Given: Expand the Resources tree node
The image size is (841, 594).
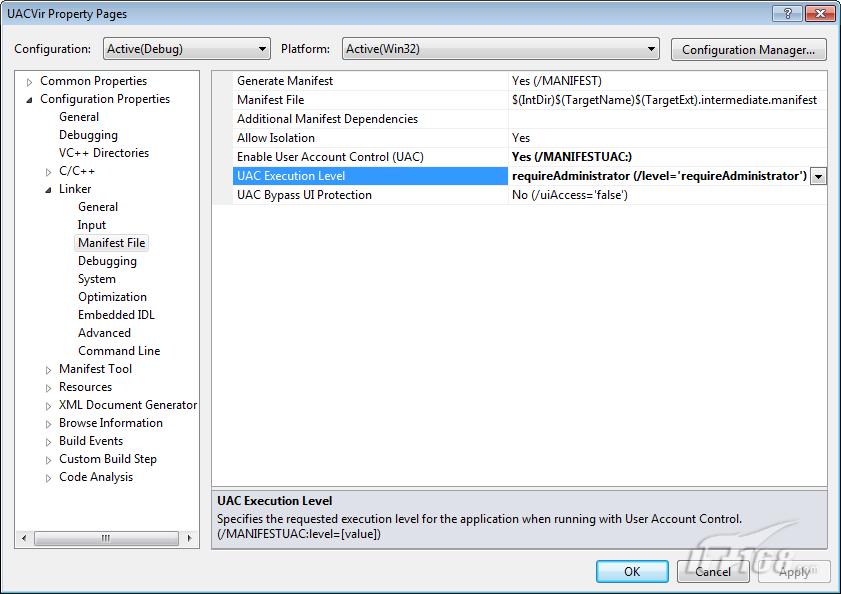Looking at the screenshot, I should tap(48, 387).
